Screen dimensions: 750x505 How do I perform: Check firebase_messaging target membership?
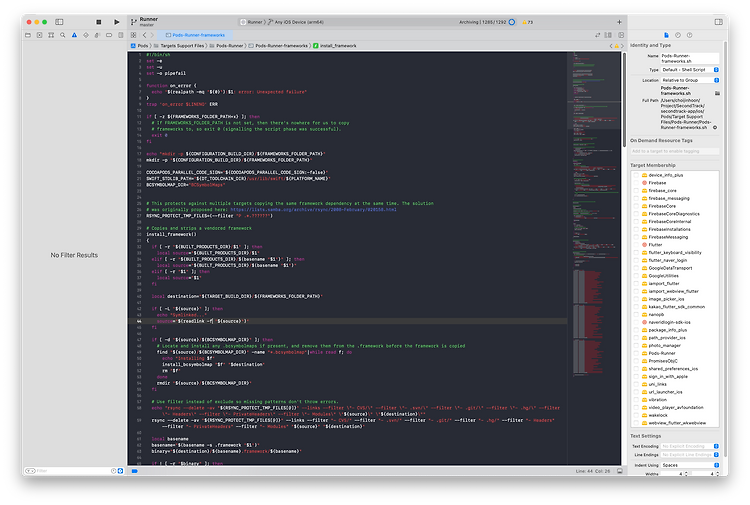[636, 198]
